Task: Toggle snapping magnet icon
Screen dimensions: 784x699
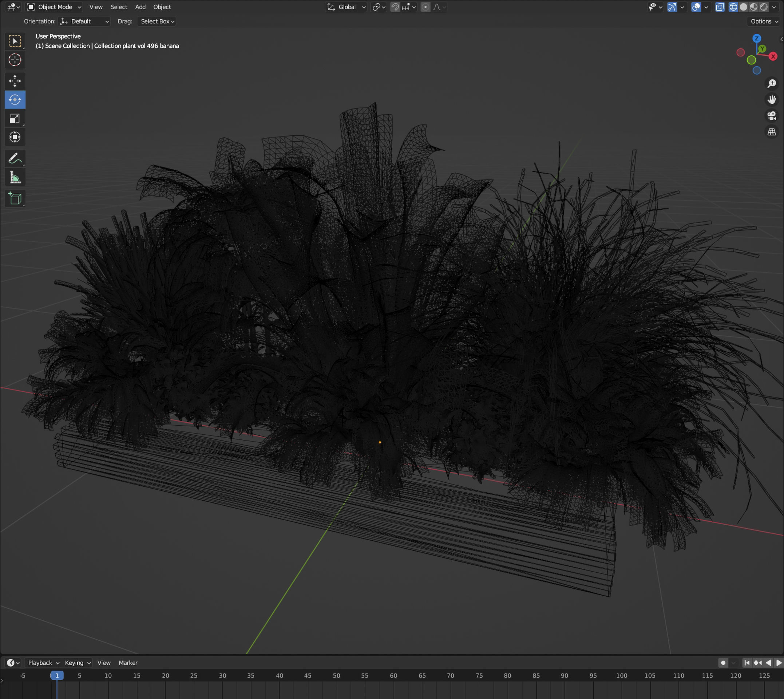Action: click(x=395, y=7)
